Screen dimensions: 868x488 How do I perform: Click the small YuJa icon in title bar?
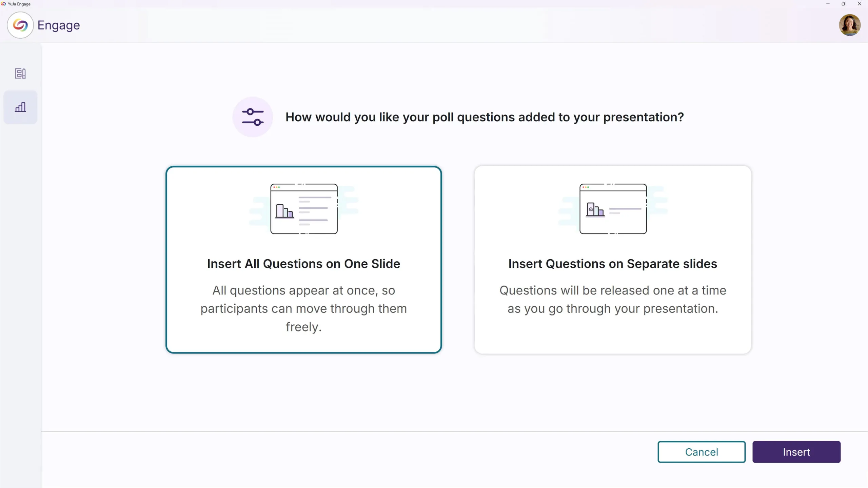(x=3, y=4)
